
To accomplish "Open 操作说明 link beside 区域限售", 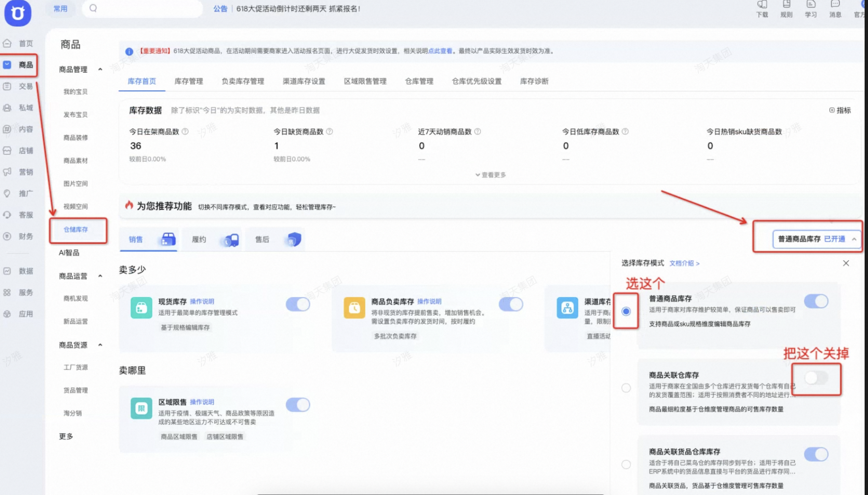I will click(x=202, y=402).
